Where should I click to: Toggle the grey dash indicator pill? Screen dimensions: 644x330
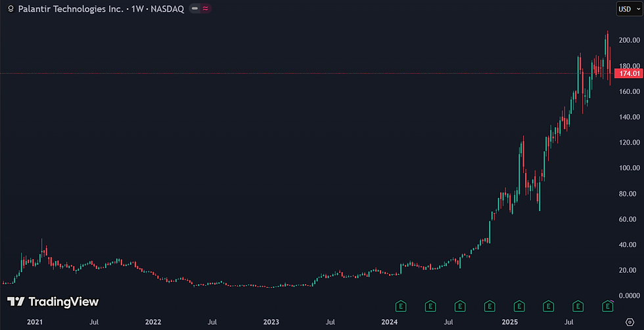195,9
